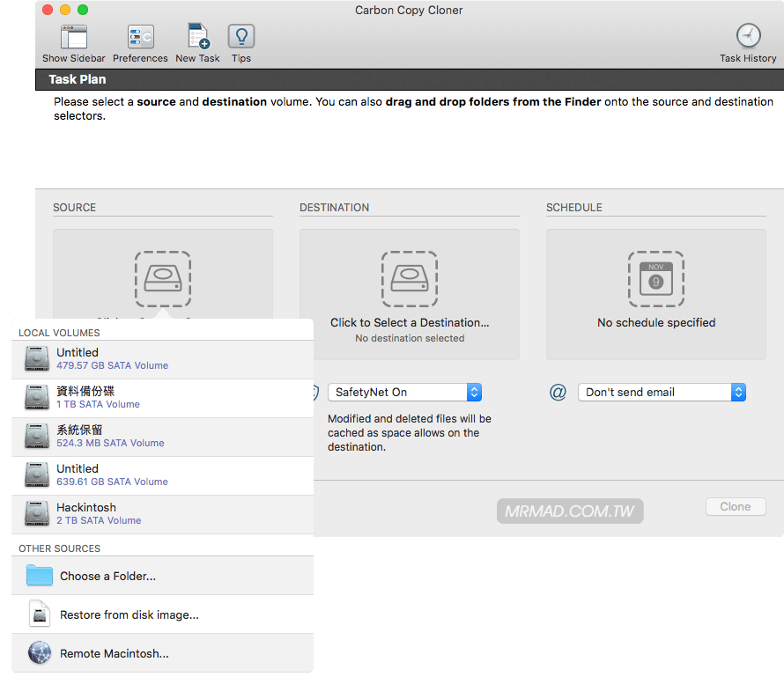The height and width of the screenshot is (684, 784).
Task: Select Untitled 479.57 GB SATA Volume
Action: [x=162, y=359]
